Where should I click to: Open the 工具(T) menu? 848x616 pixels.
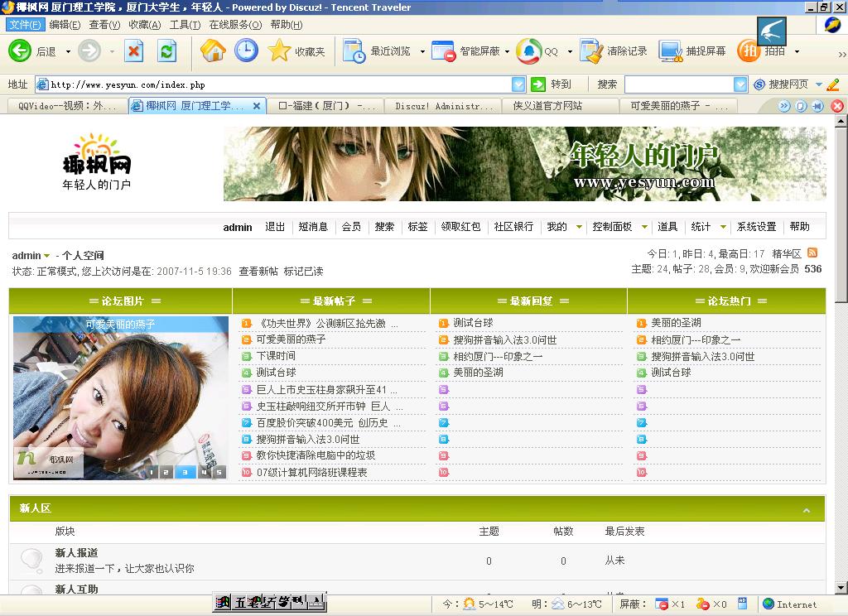coord(185,24)
